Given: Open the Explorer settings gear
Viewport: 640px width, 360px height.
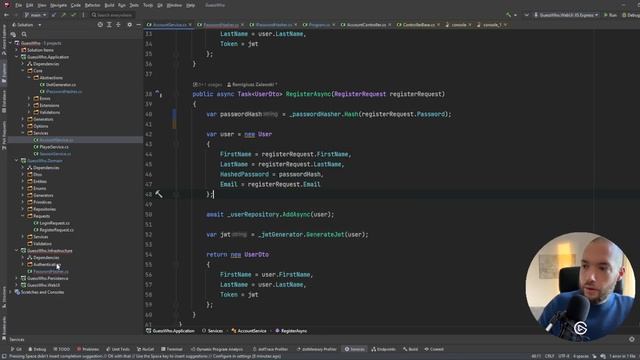Looking at the screenshot, I should pyautogui.click(x=129, y=25).
